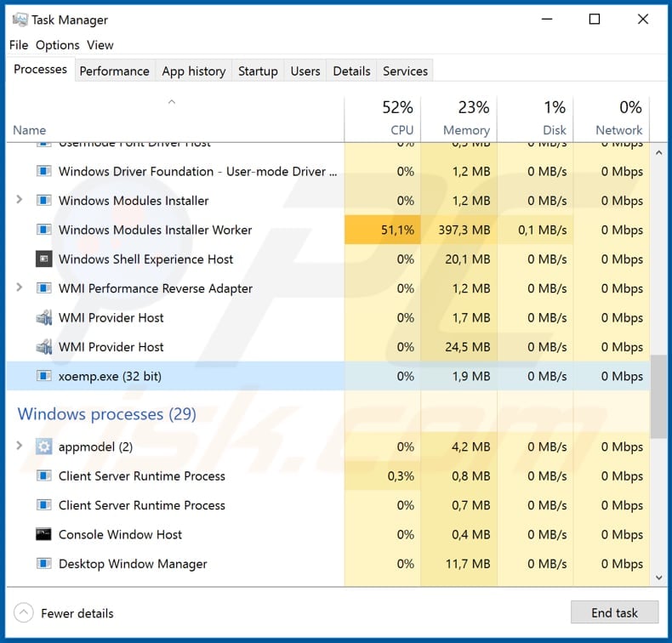Open the File menu

[19, 45]
